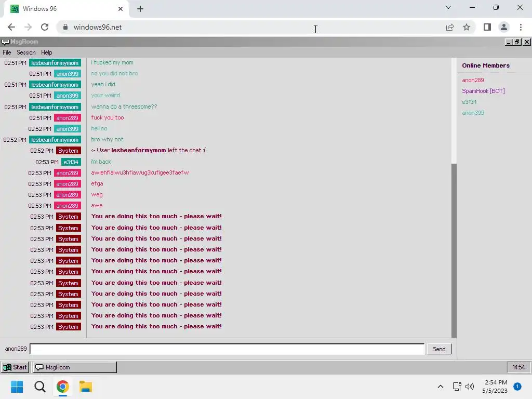The image size is (532, 399).
Task: Open the network status tray icon
Action: pyautogui.click(x=457, y=387)
